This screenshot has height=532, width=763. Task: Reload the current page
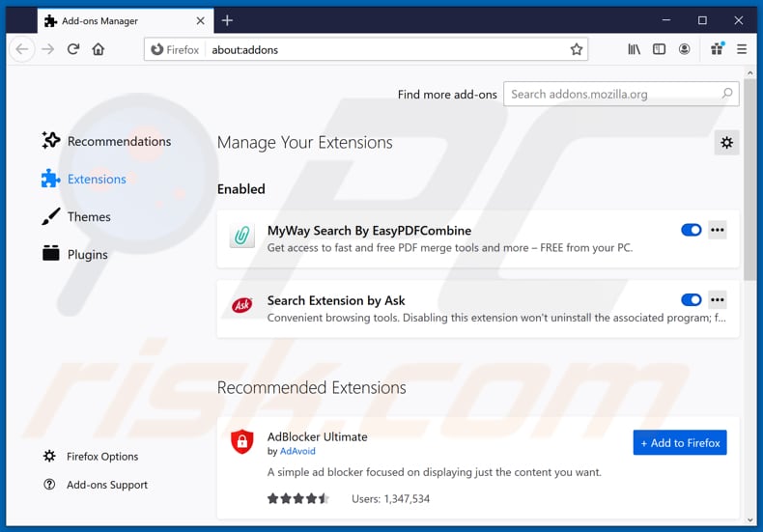point(73,49)
